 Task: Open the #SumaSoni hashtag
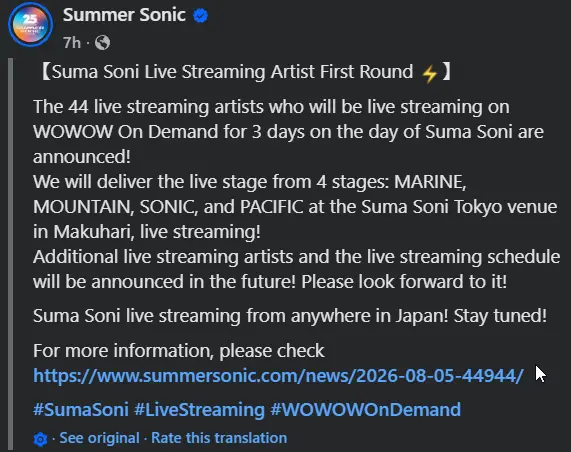[81, 409]
